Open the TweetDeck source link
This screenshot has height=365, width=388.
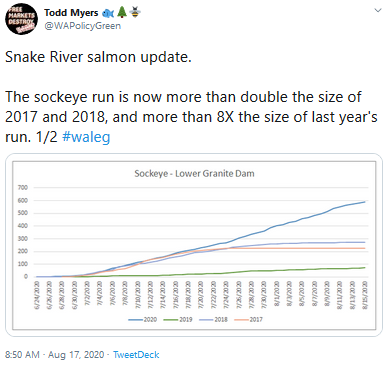coord(136,354)
